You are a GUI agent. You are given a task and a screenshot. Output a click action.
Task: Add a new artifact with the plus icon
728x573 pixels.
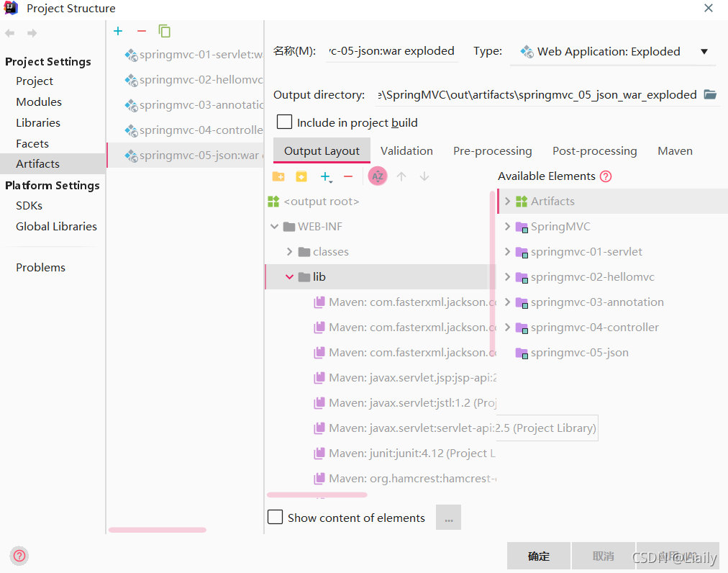(118, 31)
